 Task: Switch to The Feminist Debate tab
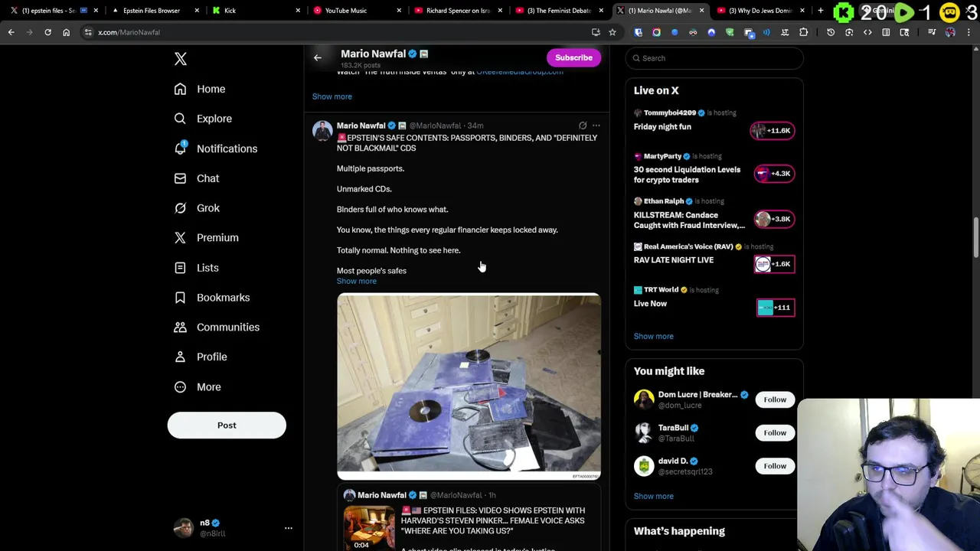tap(559, 11)
